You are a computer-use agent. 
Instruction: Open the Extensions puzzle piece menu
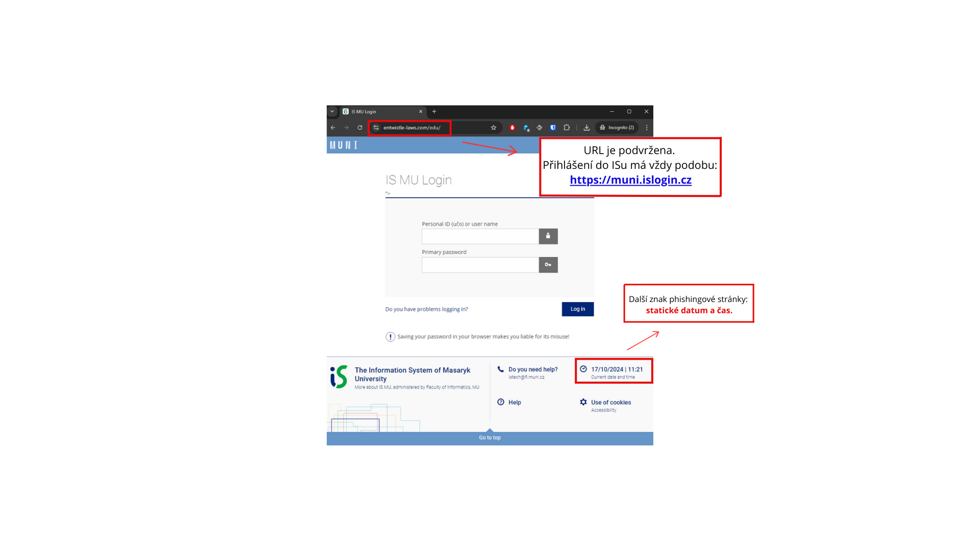click(567, 128)
